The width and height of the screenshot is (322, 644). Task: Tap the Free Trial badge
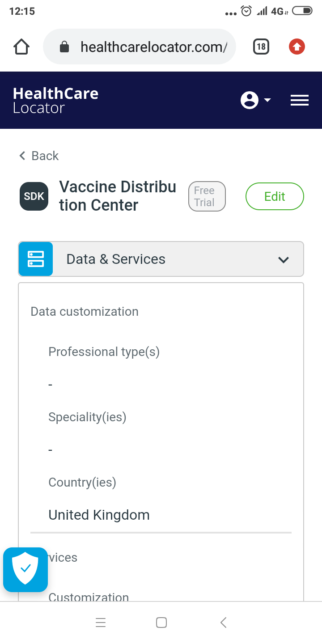click(x=207, y=196)
